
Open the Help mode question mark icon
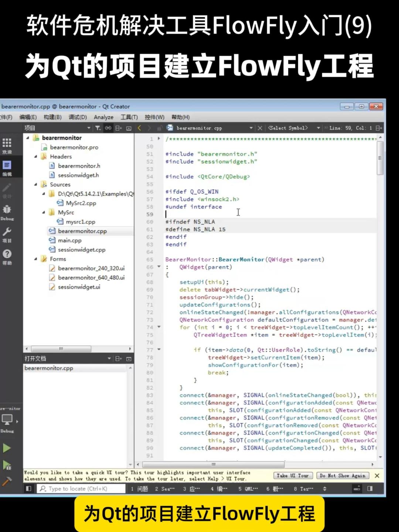tap(7, 256)
